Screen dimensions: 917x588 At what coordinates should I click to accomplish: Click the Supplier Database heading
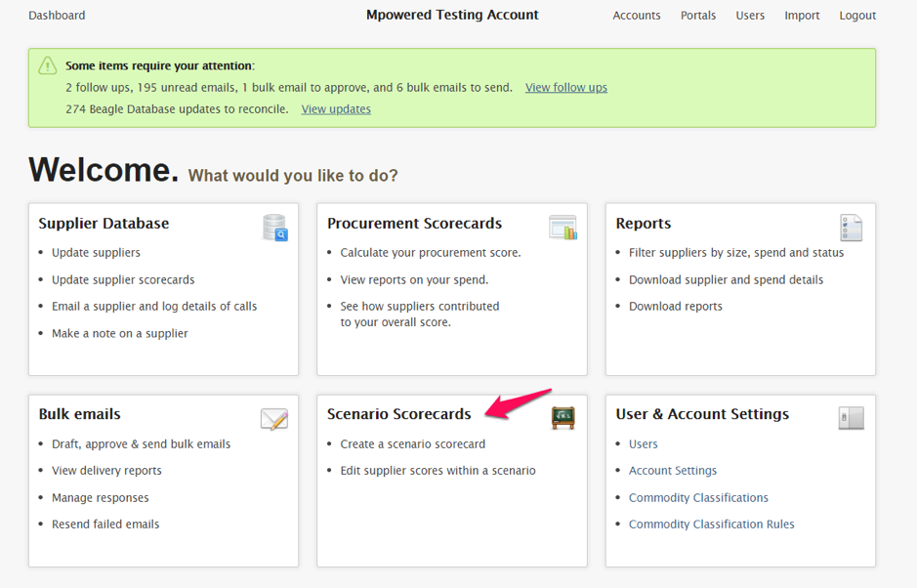click(x=104, y=224)
